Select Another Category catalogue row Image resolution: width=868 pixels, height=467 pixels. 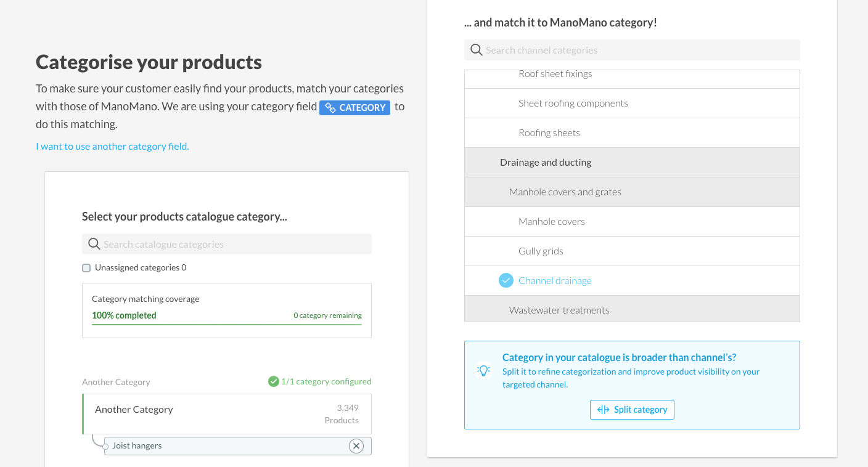tap(226, 414)
